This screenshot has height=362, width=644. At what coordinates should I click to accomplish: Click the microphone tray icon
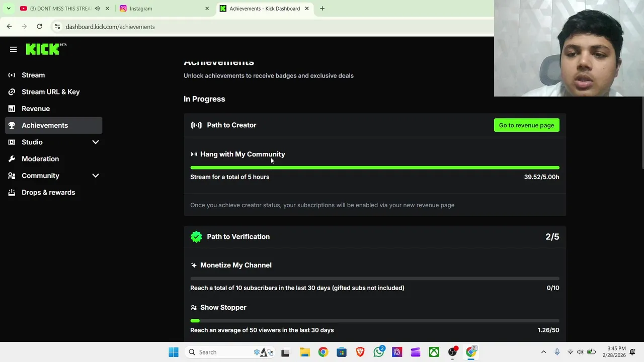click(557, 352)
